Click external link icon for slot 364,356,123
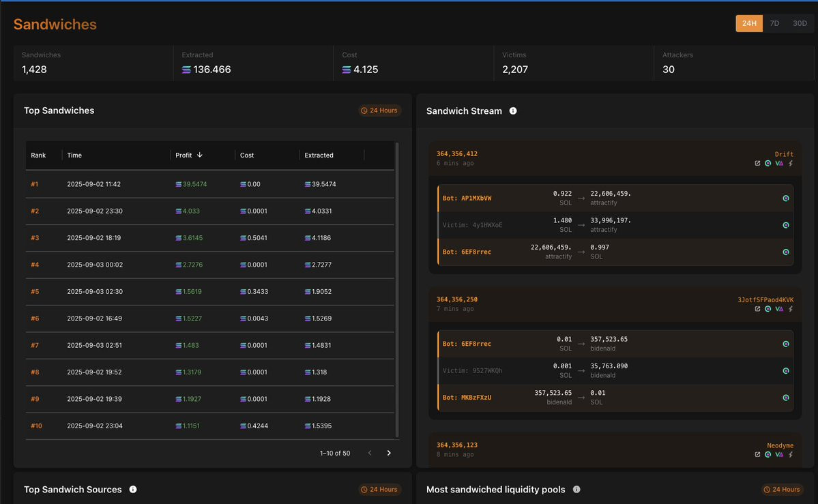This screenshot has width=818, height=504. point(757,454)
